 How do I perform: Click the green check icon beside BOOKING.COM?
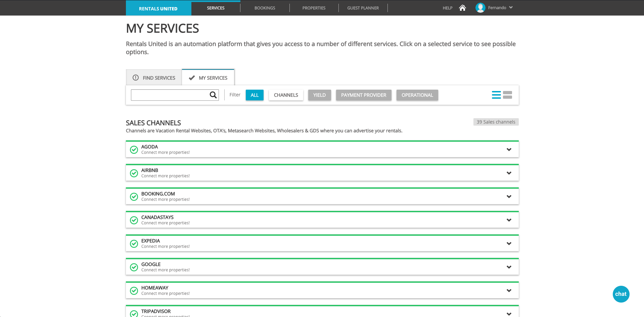click(134, 197)
